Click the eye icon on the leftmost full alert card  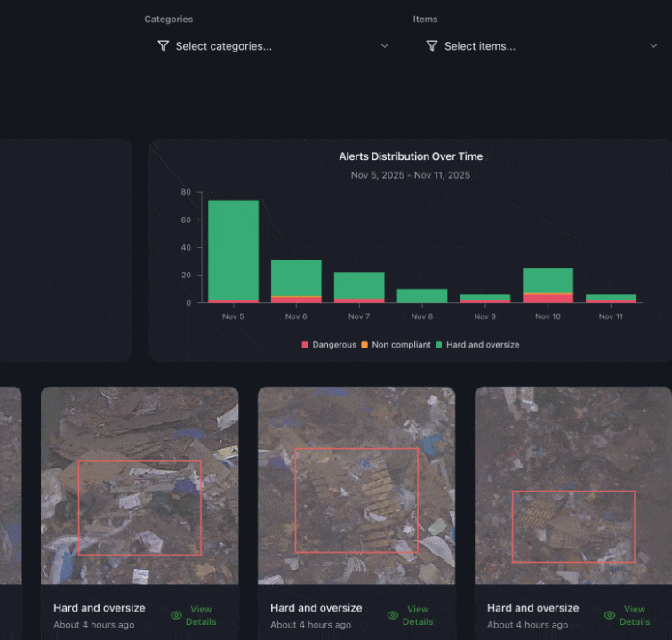click(176, 615)
